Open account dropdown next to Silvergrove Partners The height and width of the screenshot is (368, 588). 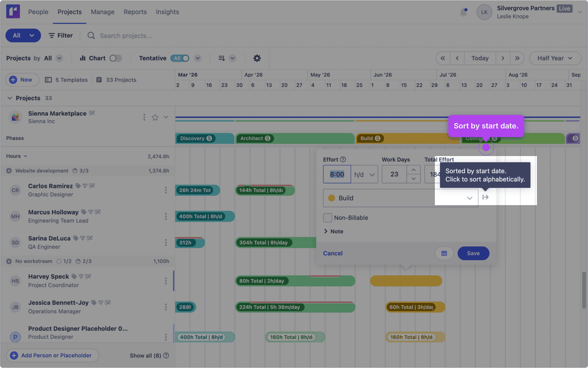click(x=580, y=12)
